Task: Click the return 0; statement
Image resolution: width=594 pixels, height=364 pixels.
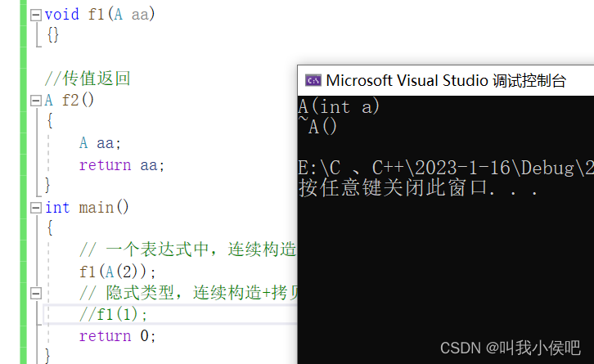Action: coord(117,335)
